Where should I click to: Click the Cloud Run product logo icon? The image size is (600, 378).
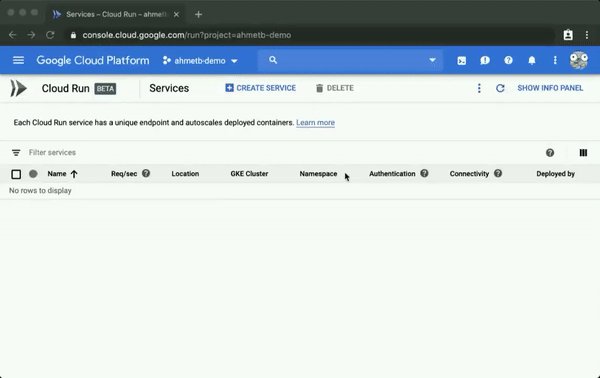[18, 88]
